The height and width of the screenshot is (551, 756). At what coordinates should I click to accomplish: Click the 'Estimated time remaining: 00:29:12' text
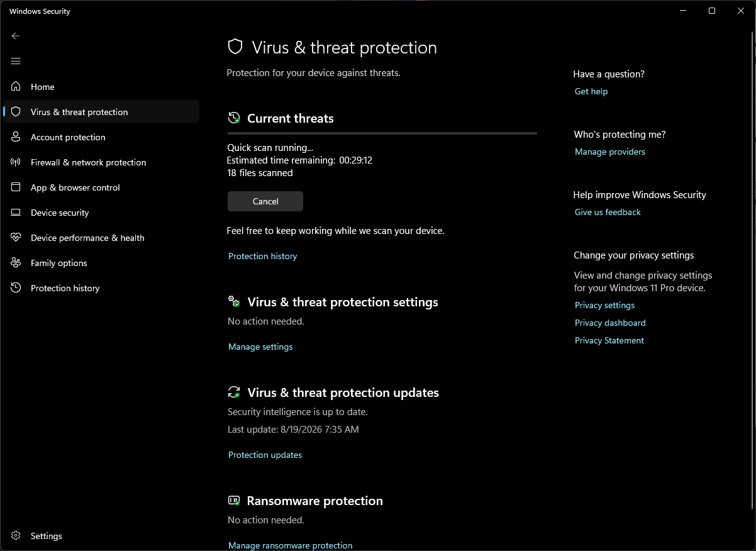[x=300, y=160]
